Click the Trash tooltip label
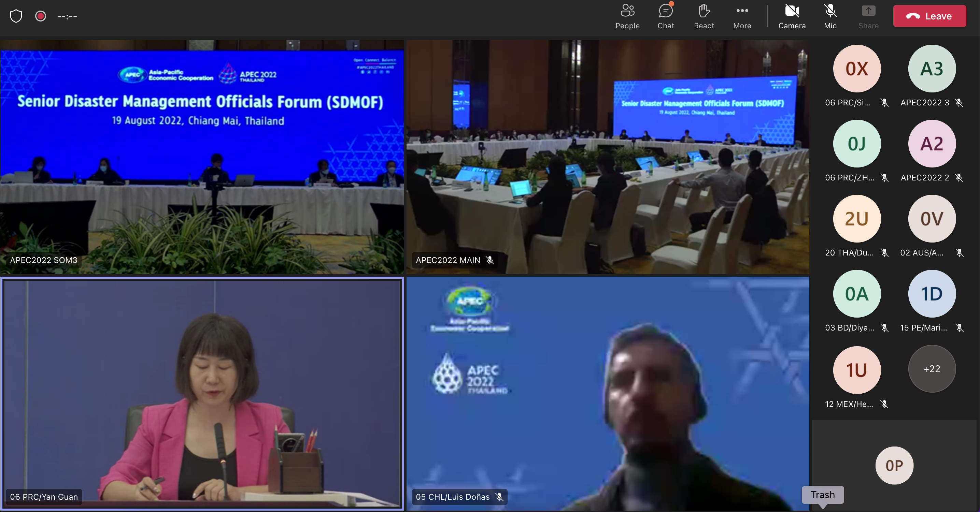The height and width of the screenshot is (512, 980). click(823, 495)
